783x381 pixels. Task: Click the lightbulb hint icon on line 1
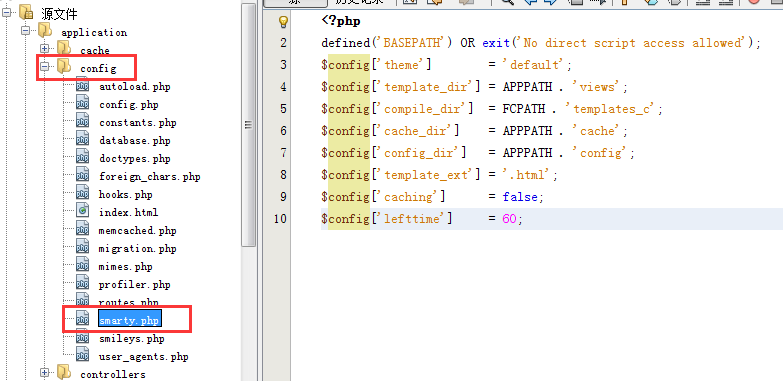coord(284,22)
